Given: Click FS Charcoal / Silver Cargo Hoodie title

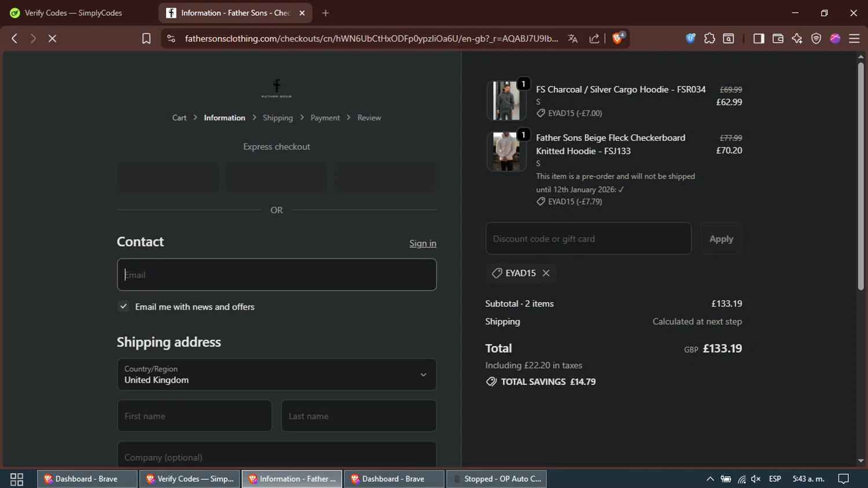Looking at the screenshot, I should pos(621,89).
